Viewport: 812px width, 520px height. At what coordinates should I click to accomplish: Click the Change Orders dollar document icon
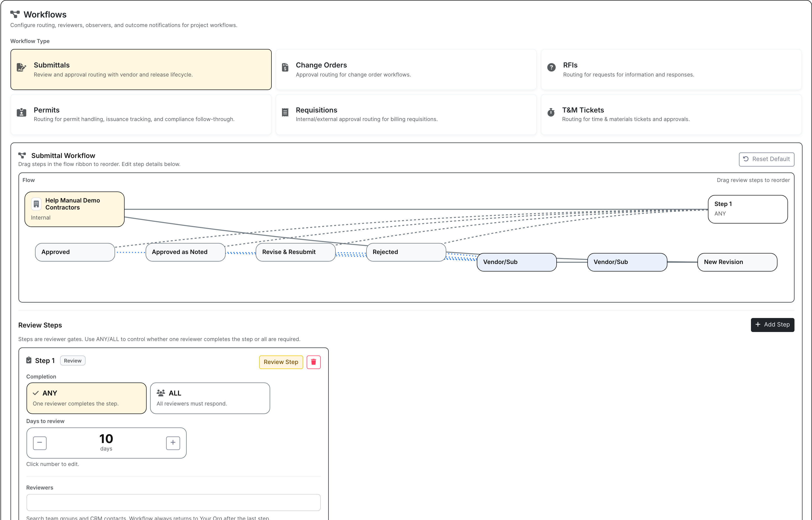[285, 67]
